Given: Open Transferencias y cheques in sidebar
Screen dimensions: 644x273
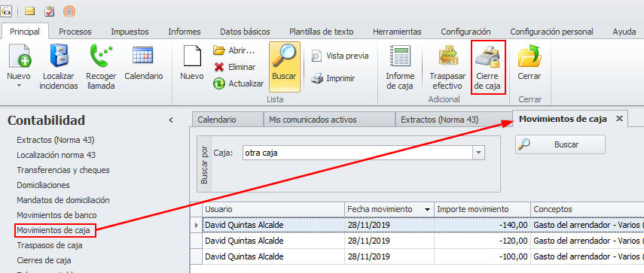Looking at the screenshot, I should [63, 170].
